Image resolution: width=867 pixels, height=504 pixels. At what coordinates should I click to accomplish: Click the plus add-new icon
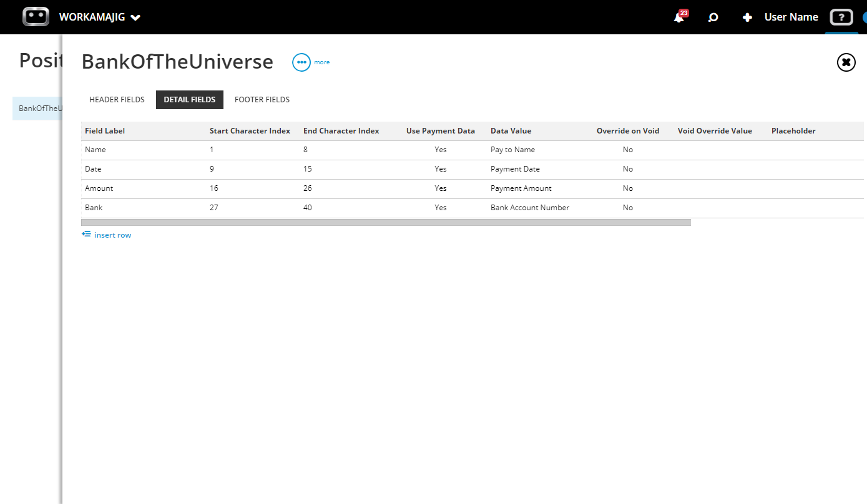[747, 17]
